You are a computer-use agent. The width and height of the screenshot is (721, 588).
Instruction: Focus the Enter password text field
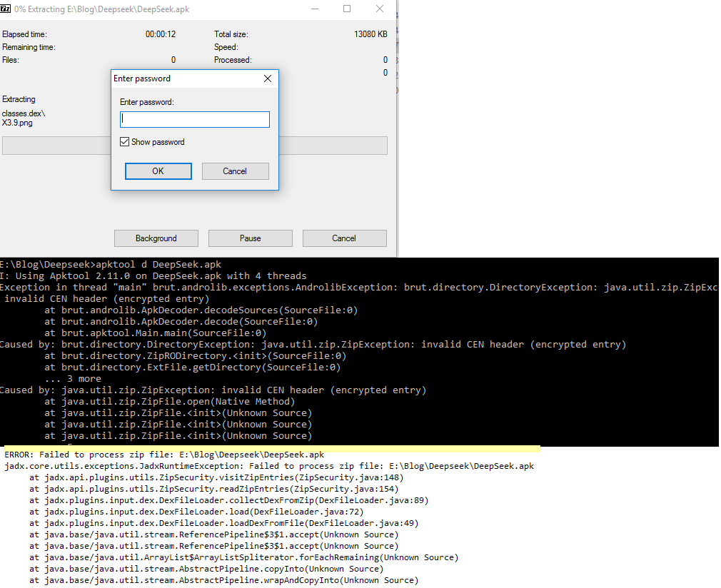coord(195,120)
